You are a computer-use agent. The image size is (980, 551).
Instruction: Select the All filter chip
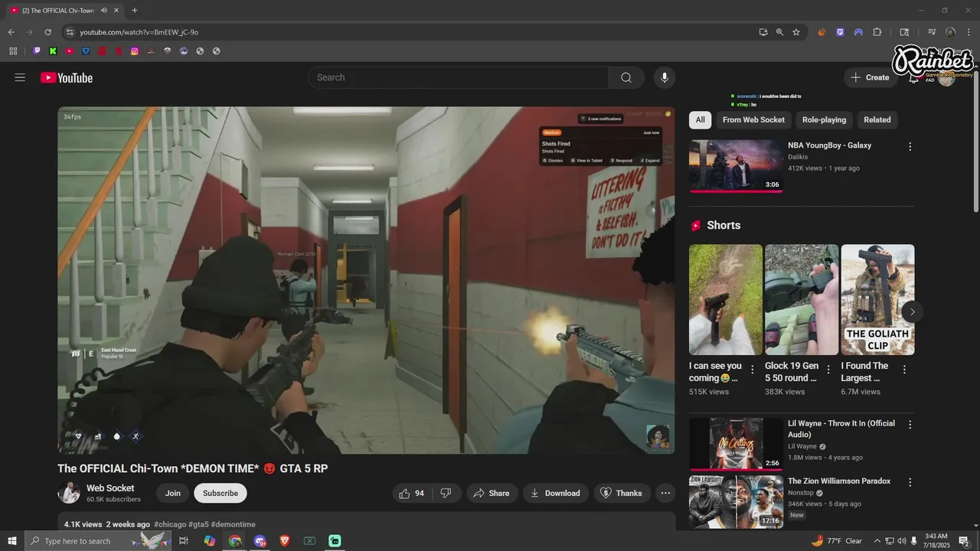pos(700,120)
